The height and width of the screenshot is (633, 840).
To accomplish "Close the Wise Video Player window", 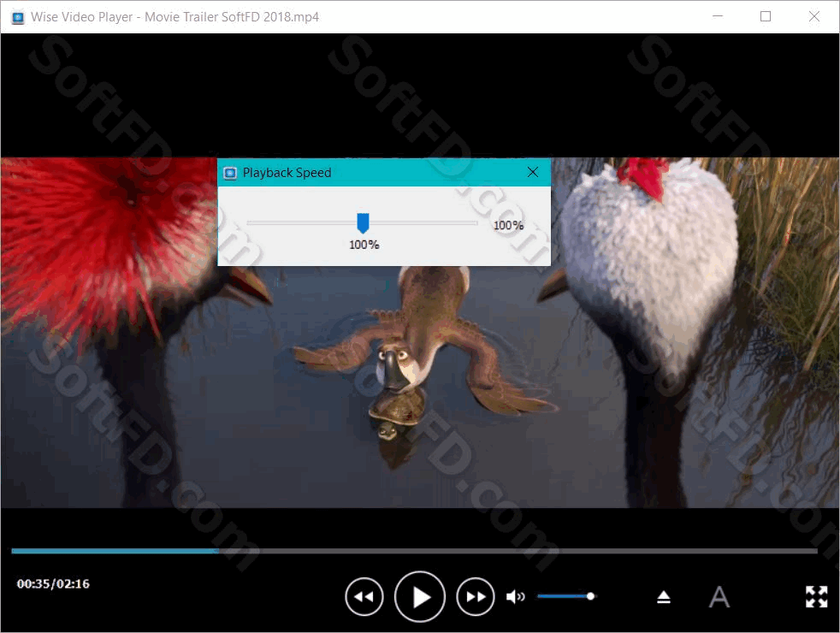I will [x=814, y=16].
